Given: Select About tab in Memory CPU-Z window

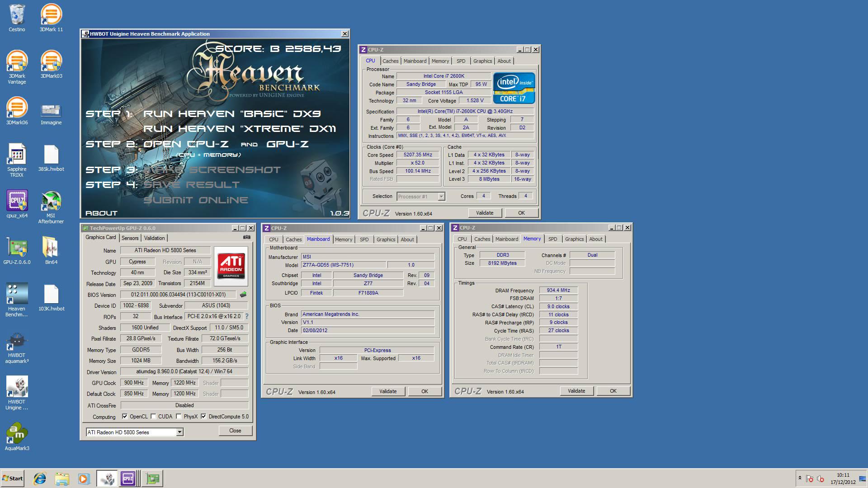Looking at the screenshot, I should [x=595, y=239].
